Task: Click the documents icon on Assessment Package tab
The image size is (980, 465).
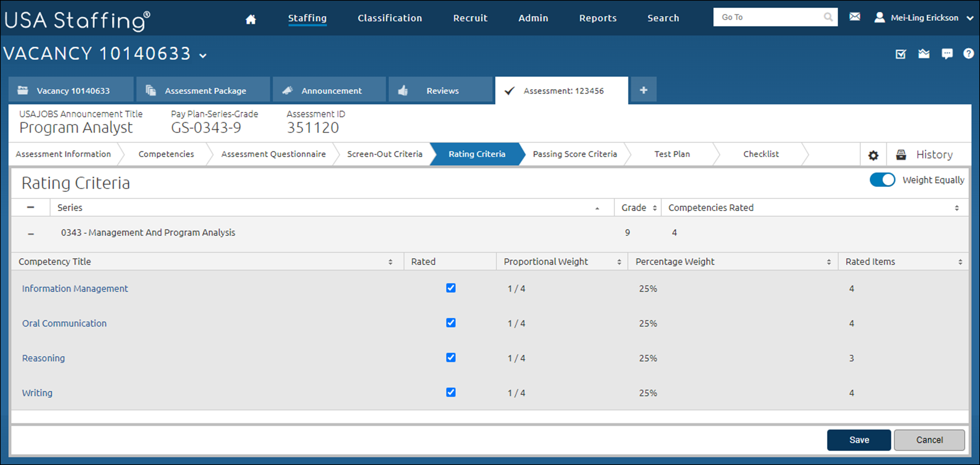Action: click(151, 91)
